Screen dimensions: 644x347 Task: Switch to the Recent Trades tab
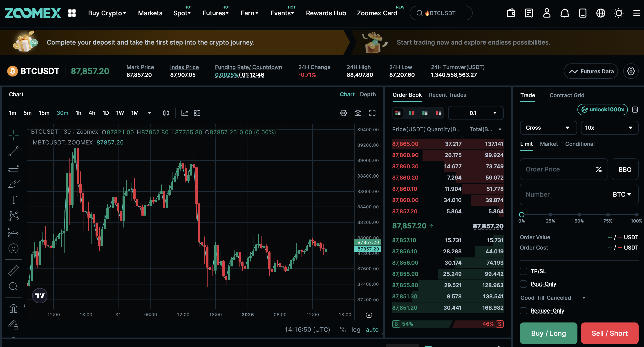447,95
